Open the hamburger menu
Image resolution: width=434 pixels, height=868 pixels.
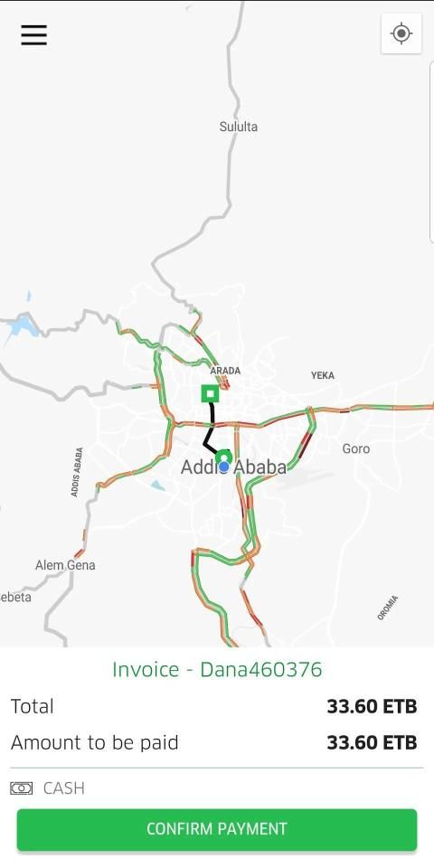point(33,35)
